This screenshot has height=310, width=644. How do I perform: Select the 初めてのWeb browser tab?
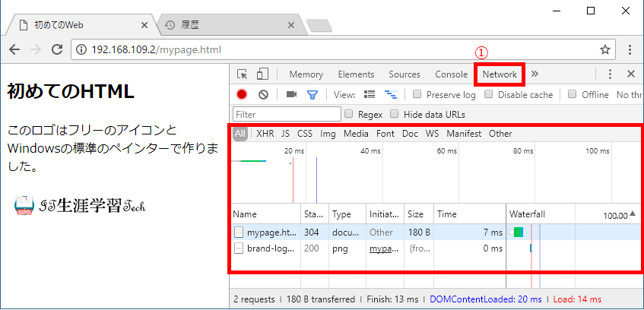pyautogui.click(x=82, y=25)
